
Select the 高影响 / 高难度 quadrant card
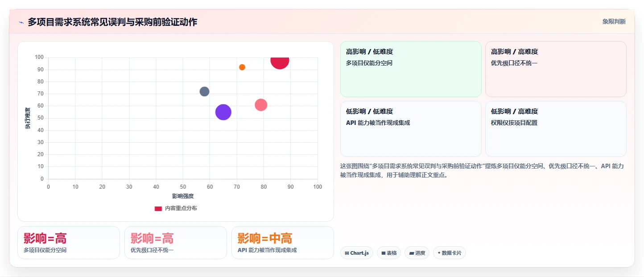pyautogui.click(x=556, y=69)
